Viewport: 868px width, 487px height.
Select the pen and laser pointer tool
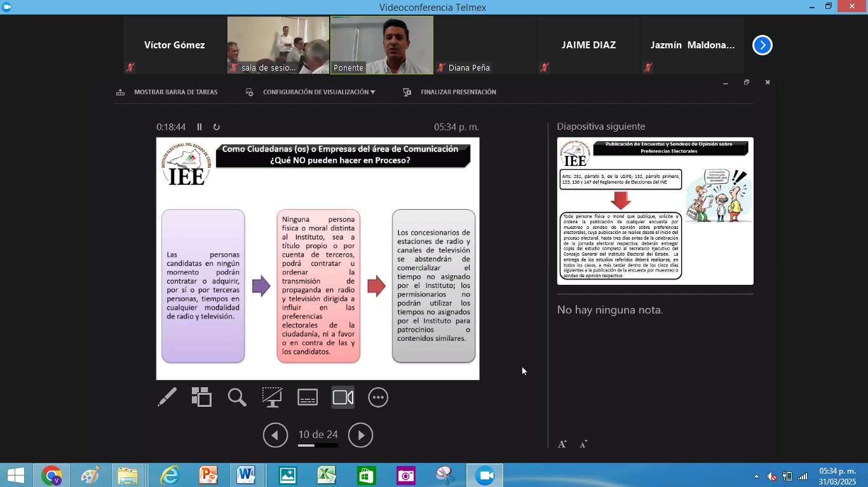pos(167,397)
